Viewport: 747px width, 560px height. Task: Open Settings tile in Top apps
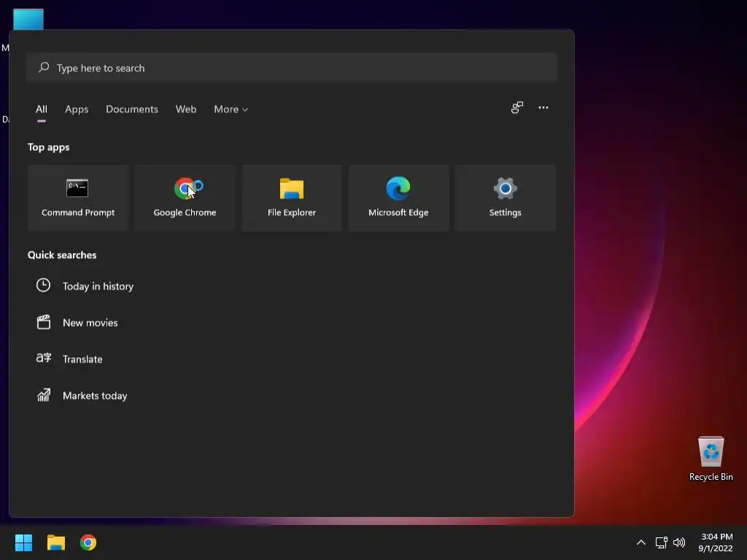(505, 198)
